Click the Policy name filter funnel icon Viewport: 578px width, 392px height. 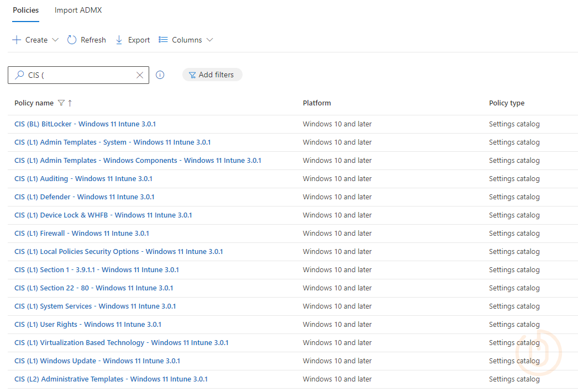[x=61, y=103]
